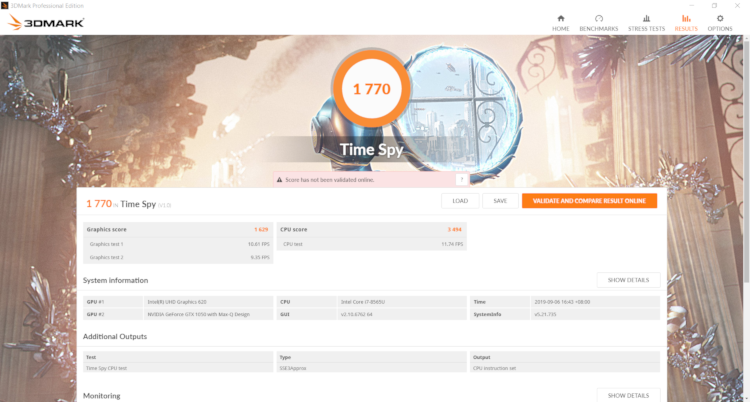This screenshot has height=402, width=750.
Task: Click the Time Spy CPU test cell
Action: click(x=178, y=368)
